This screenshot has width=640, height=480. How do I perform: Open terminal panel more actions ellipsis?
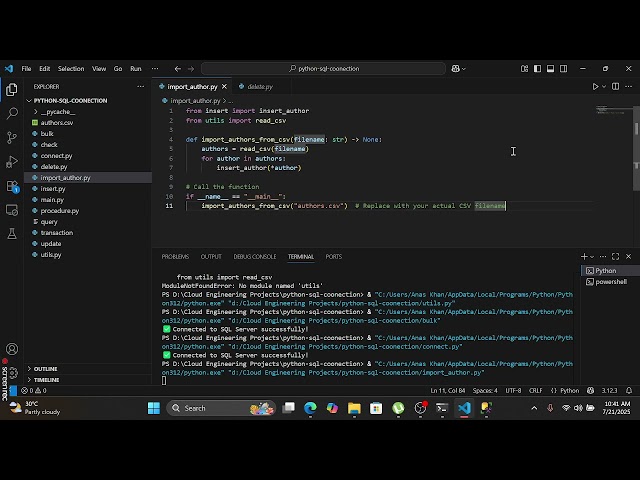coord(603,256)
